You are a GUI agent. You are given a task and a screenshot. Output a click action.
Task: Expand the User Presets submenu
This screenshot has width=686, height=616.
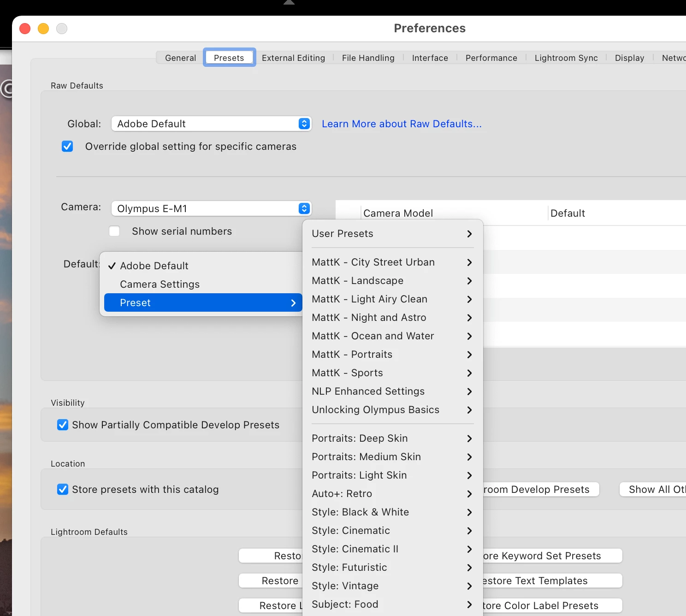pos(392,233)
